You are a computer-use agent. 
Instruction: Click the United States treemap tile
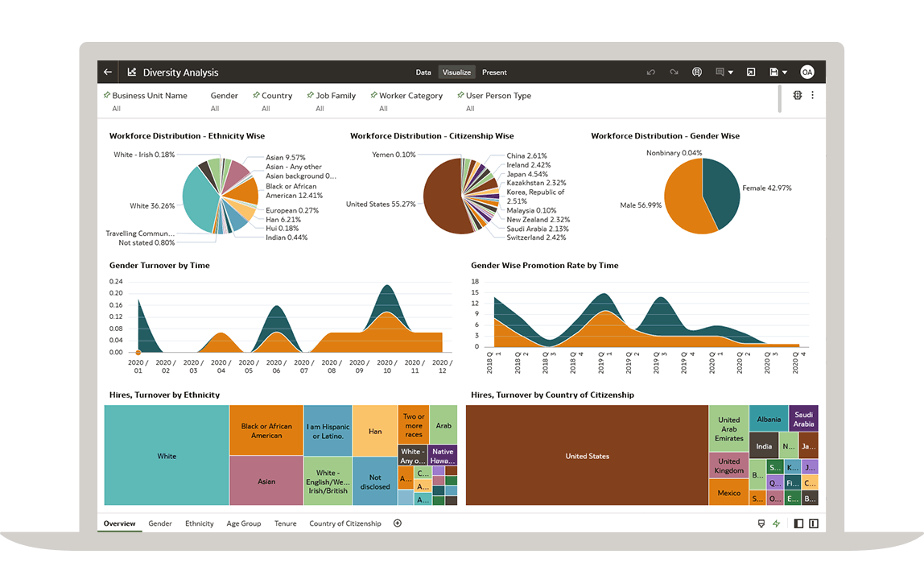[x=587, y=456]
